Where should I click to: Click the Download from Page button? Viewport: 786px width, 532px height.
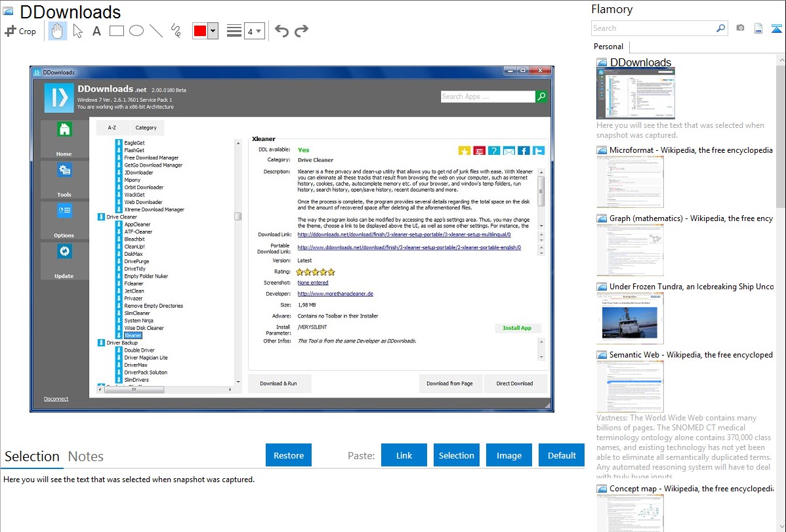[449, 384]
